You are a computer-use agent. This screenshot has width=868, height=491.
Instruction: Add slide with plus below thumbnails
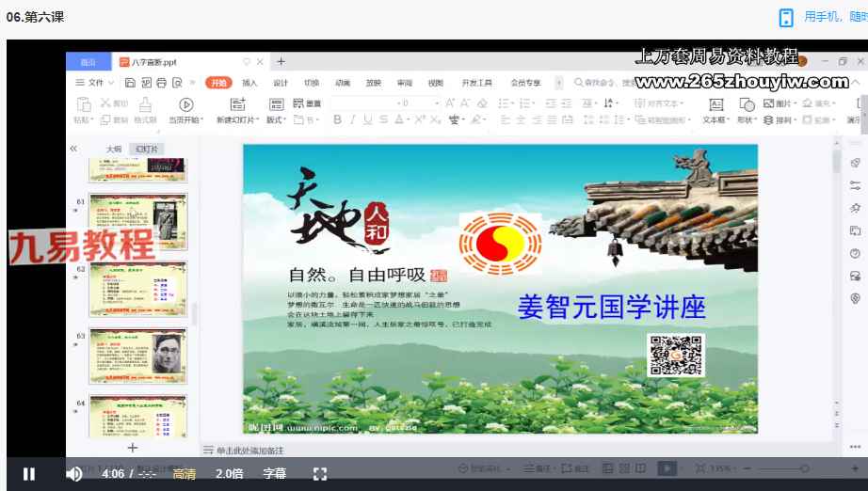(x=133, y=448)
